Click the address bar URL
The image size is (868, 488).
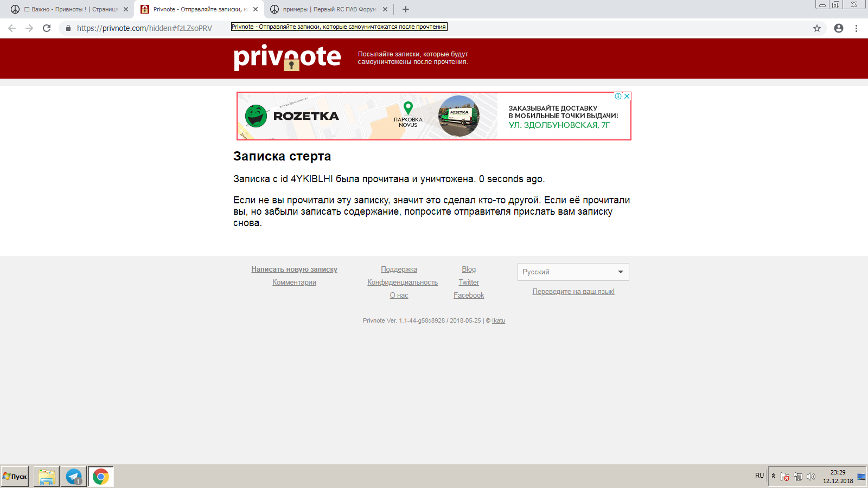click(144, 28)
